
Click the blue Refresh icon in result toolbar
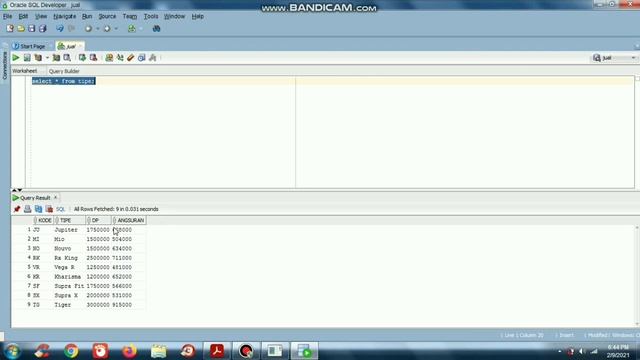(x=38, y=209)
